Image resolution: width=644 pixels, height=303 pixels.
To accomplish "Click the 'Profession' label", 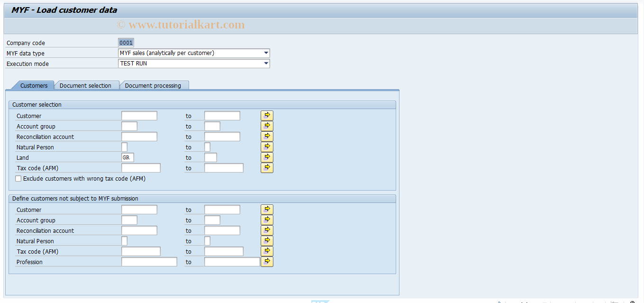I will [29, 262].
